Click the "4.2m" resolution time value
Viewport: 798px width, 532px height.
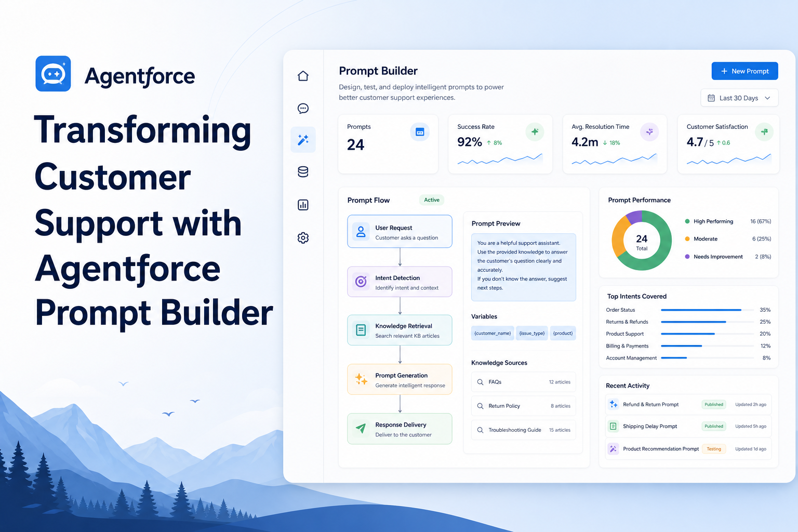point(585,142)
